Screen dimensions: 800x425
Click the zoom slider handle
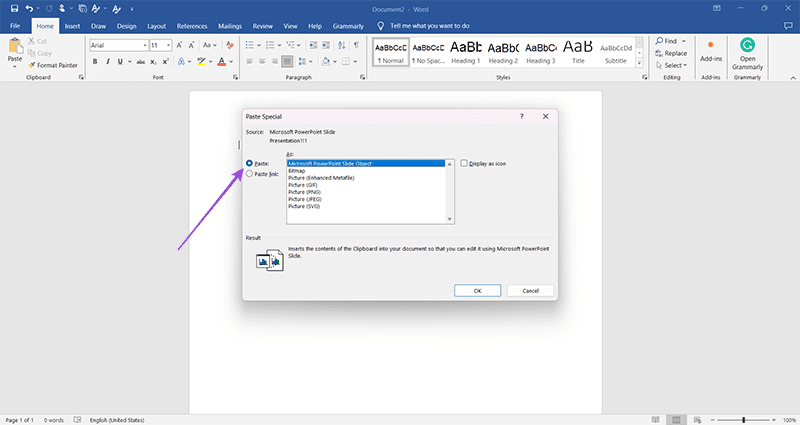click(743, 420)
